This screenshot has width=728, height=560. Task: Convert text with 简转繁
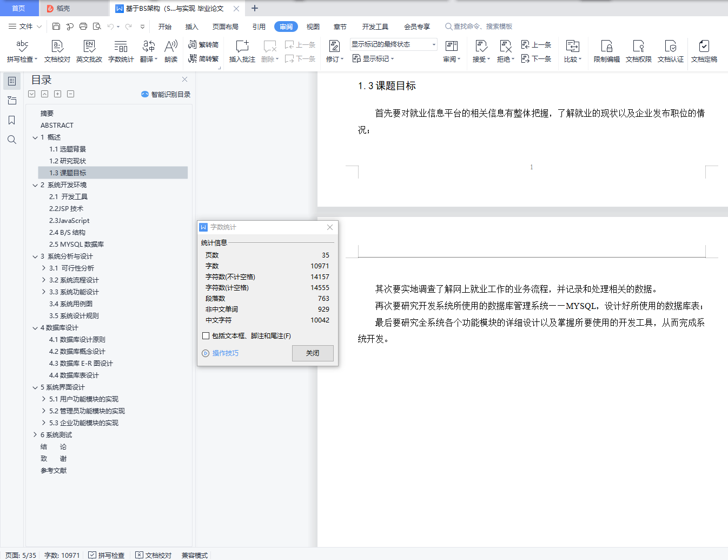203,59
